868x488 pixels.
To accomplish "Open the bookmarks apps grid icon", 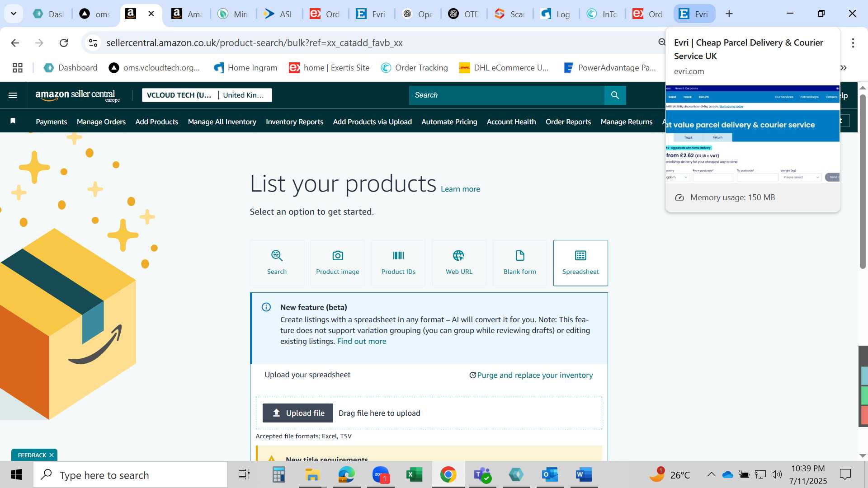I will click(x=18, y=68).
